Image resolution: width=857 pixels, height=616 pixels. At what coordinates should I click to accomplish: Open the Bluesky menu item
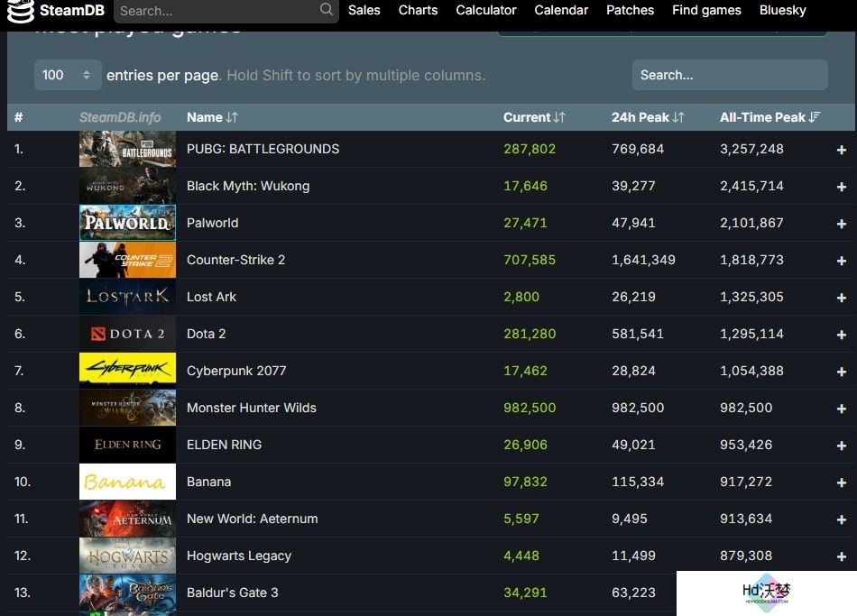[x=783, y=10]
